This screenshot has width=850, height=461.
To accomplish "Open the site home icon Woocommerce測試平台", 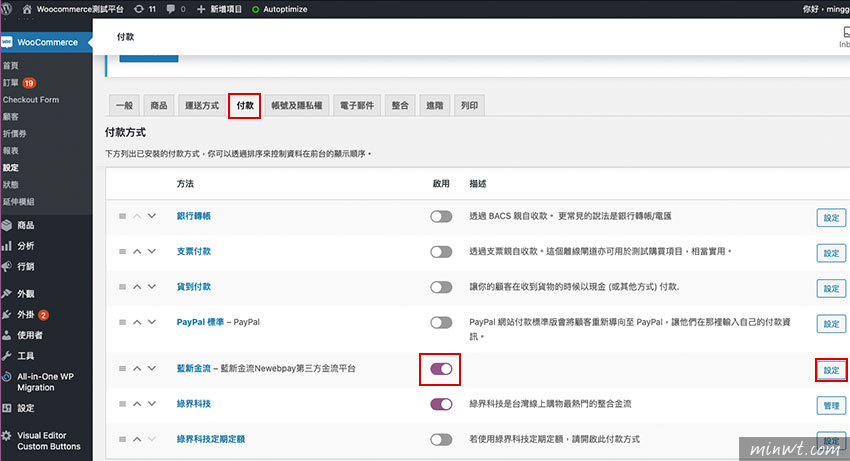I will [x=27, y=9].
